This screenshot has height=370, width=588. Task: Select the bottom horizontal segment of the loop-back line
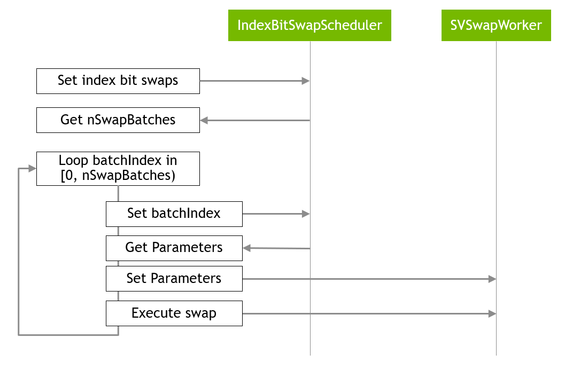68,335
